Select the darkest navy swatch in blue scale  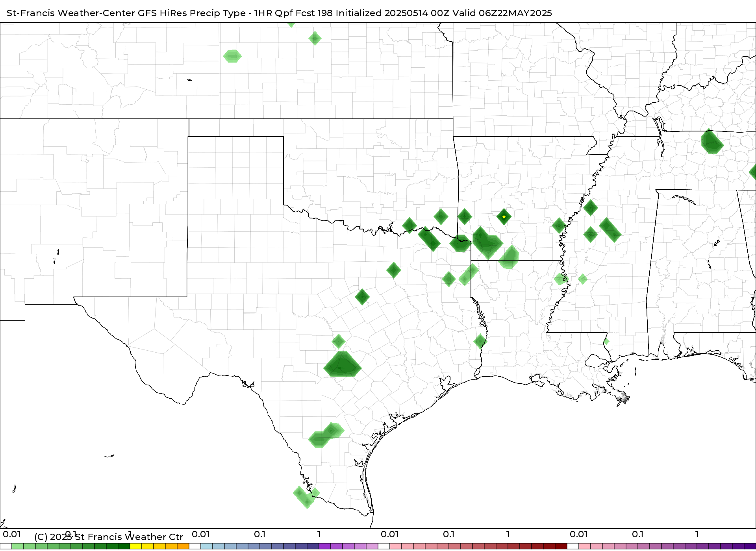pos(313,546)
